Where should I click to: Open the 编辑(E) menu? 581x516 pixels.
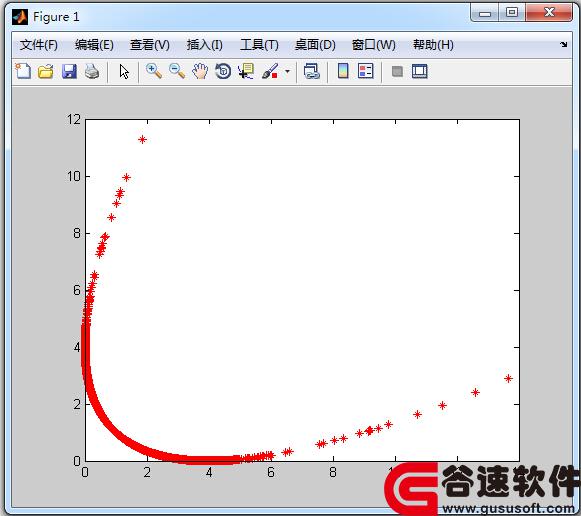[x=94, y=45]
